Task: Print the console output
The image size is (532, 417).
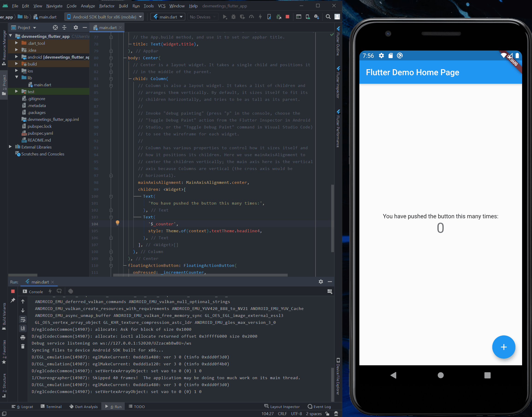Action: coord(23,337)
